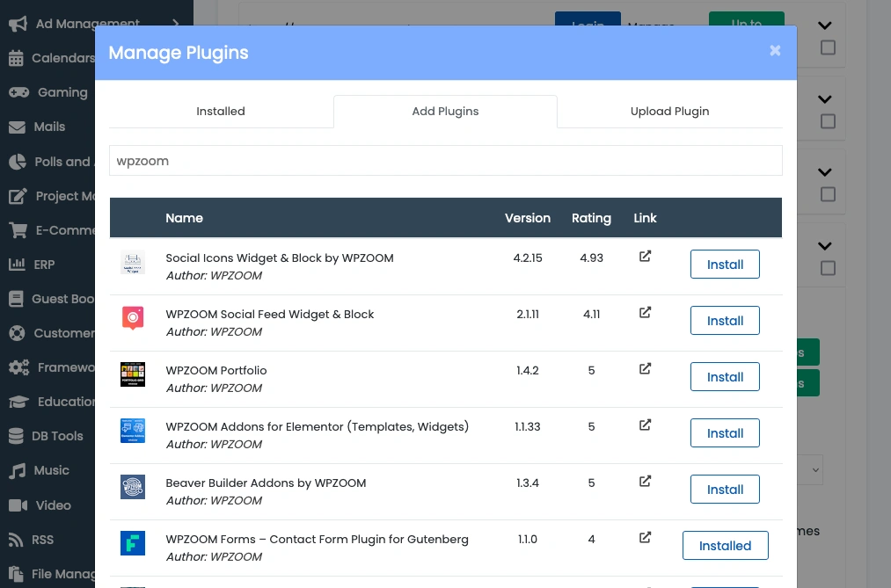Open the Music category in sidebar
Image resolution: width=891 pixels, height=588 pixels.
51,470
